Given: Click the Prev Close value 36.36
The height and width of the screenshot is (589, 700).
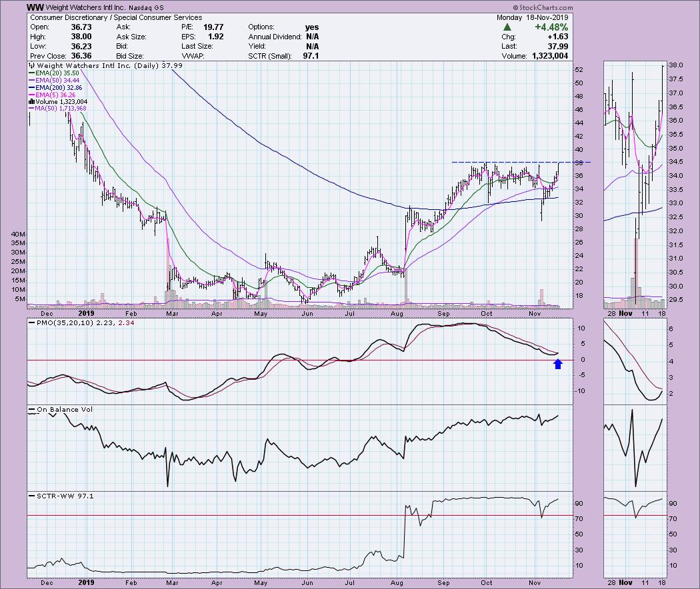Looking at the screenshot, I should pyautogui.click(x=81, y=56).
